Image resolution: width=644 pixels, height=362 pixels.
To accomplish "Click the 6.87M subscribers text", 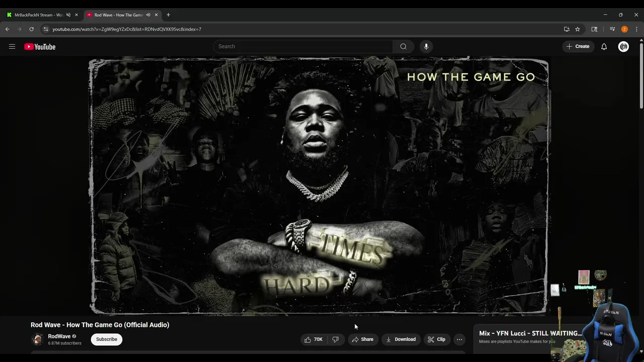I will [64, 343].
